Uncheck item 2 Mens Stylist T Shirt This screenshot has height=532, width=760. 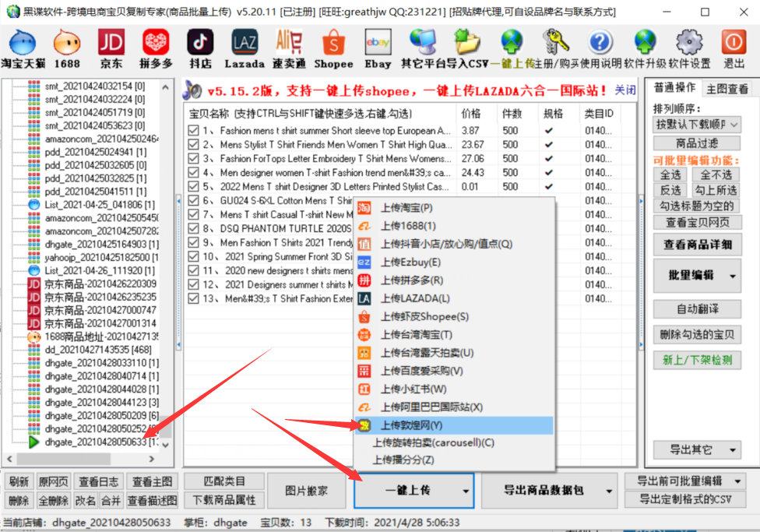coord(193,145)
